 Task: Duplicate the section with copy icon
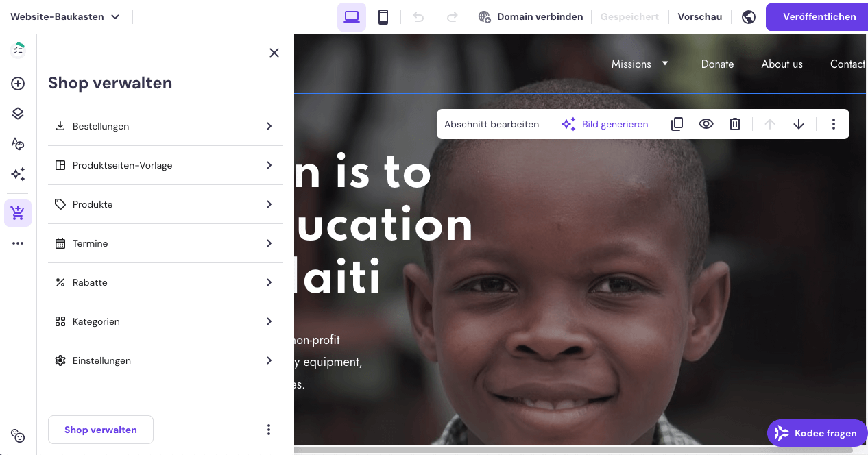tap(677, 124)
